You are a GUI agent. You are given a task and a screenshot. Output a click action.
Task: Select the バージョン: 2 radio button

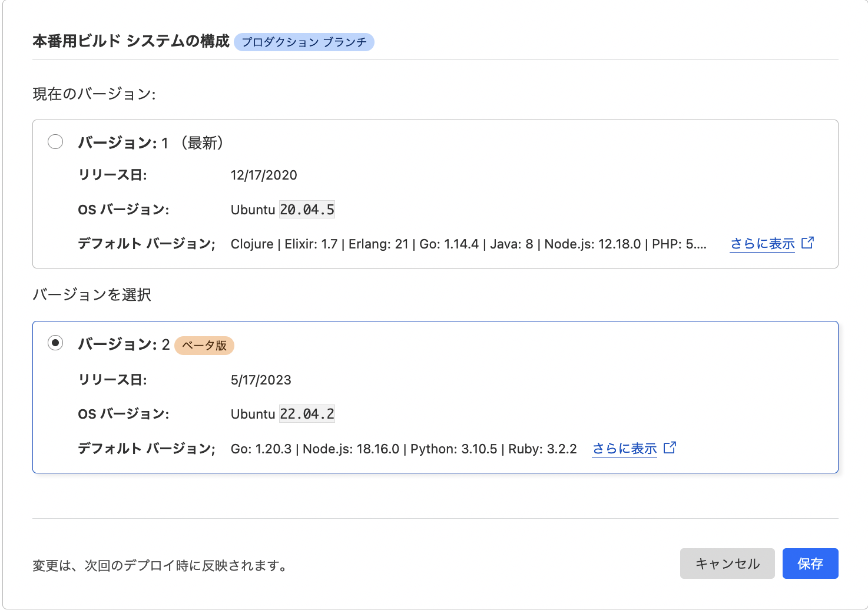coord(55,342)
